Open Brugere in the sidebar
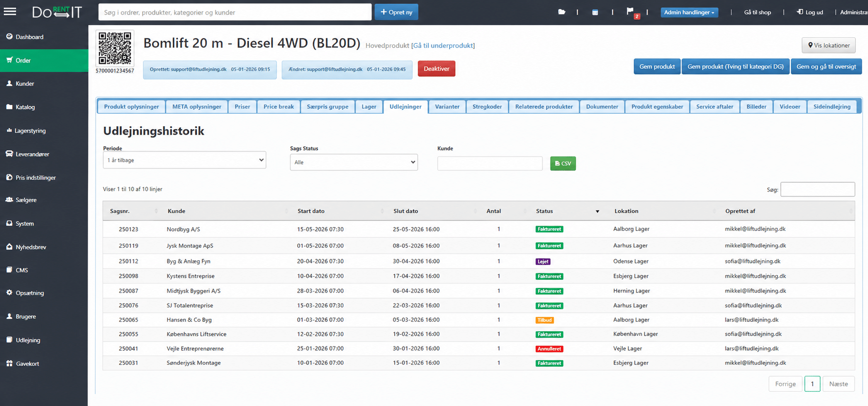The height and width of the screenshot is (406, 868). (44, 317)
